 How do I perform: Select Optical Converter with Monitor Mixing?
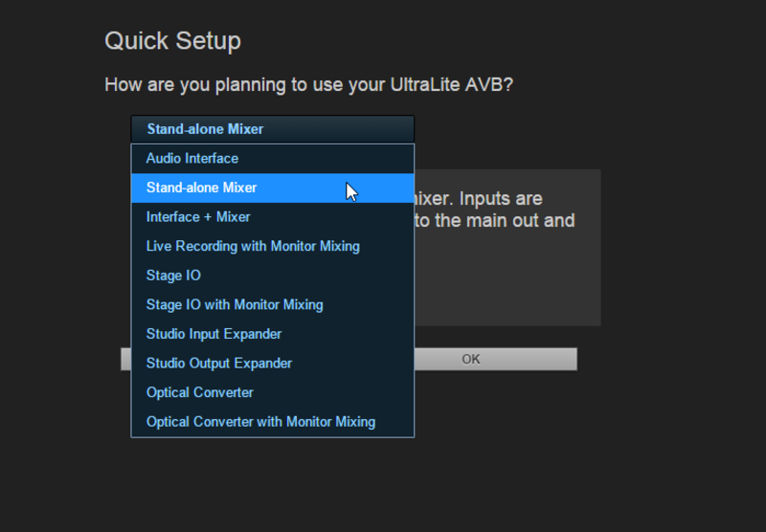coord(273,422)
